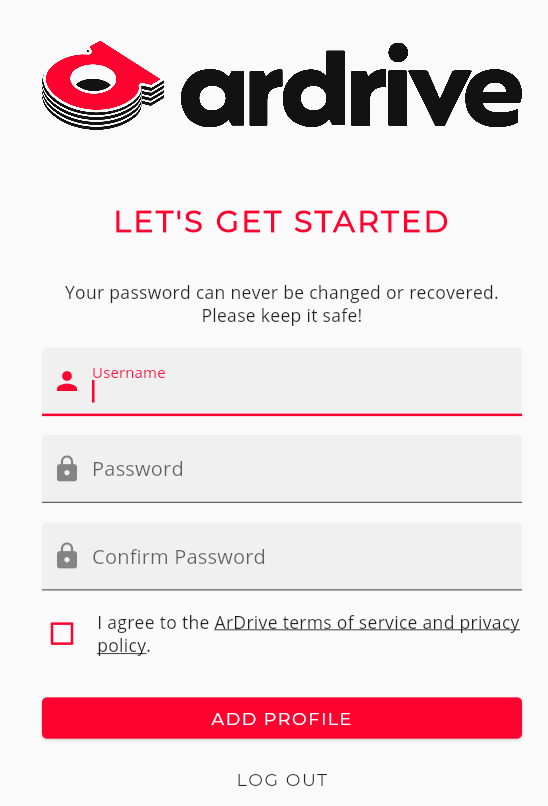Click into the Password input field
This screenshot has height=806, width=548.
click(282, 469)
